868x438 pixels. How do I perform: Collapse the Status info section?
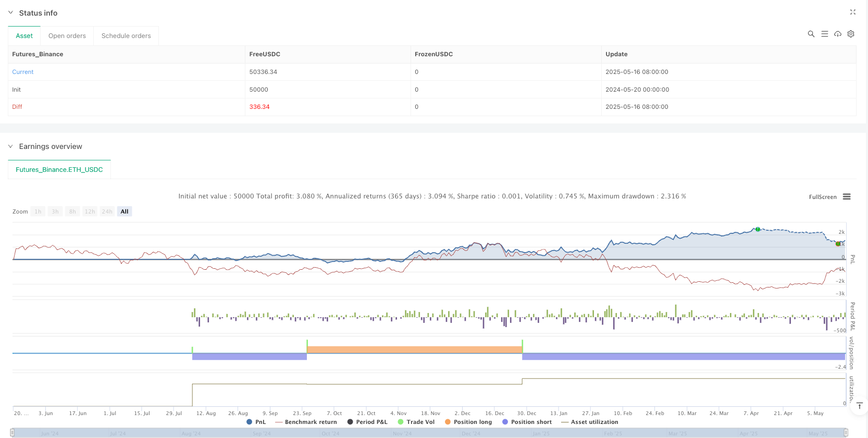tap(10, 12)
